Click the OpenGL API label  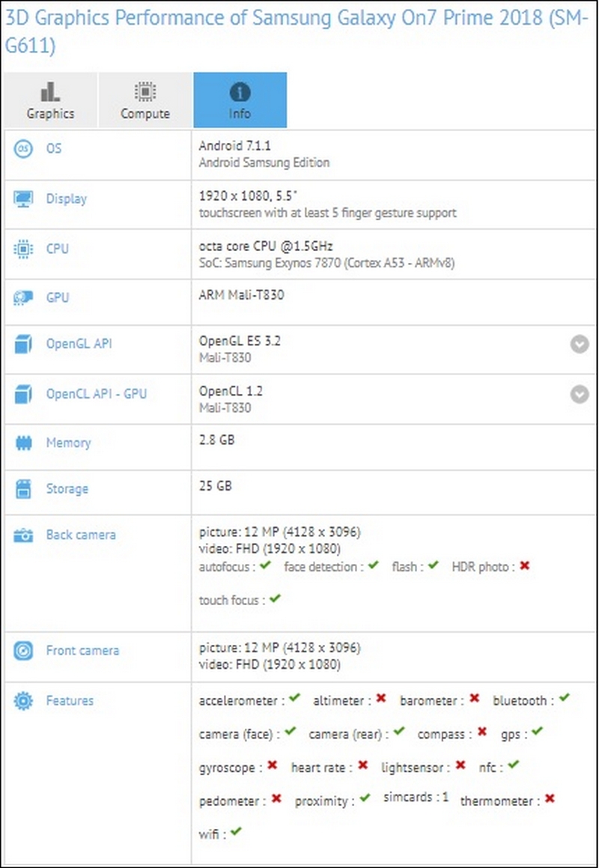pyautogui.click(x=79, y=344)
